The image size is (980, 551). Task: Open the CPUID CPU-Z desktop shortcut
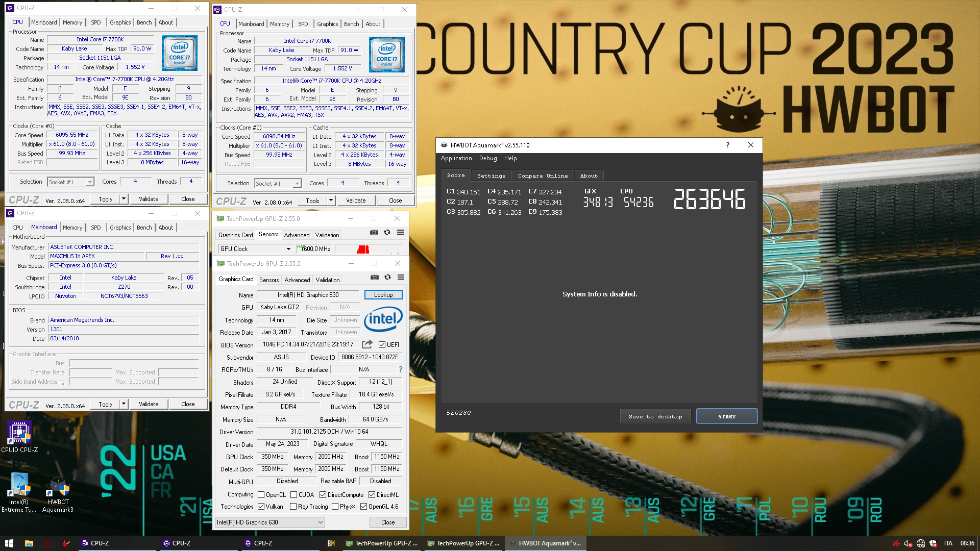[x=19, y=437]
